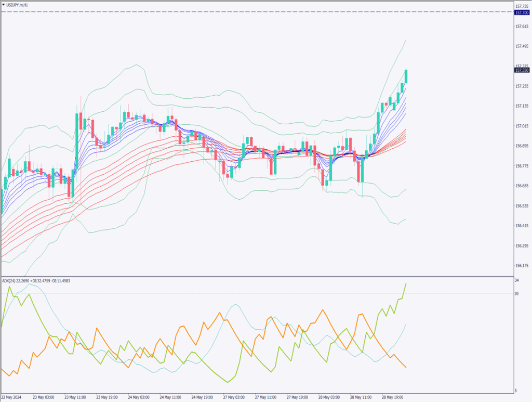Select the 28 May 11:00 time label
Viewport: 532px width, 402px height.
click(x=361, y=396)
